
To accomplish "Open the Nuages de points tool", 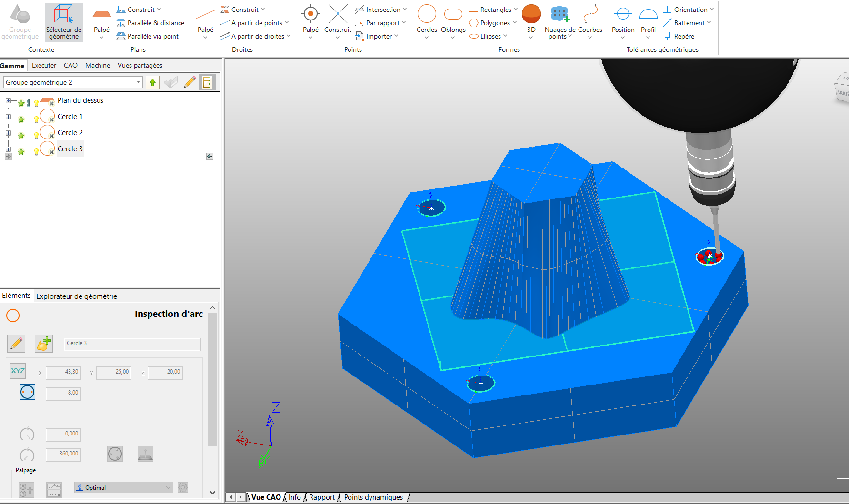I will coord(559,15).
